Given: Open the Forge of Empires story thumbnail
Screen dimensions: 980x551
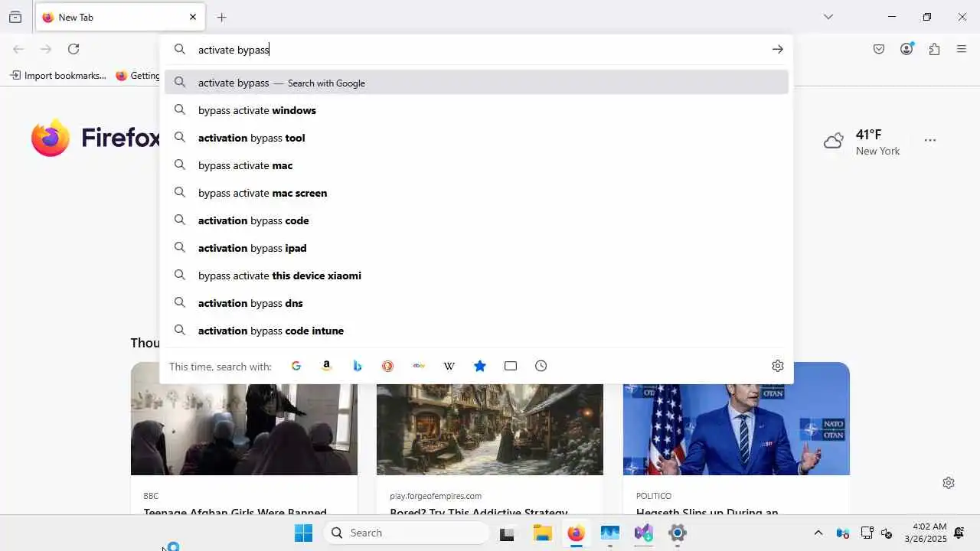Looking at the screenshot, I should pyautogui.click(x=490, y=429).
